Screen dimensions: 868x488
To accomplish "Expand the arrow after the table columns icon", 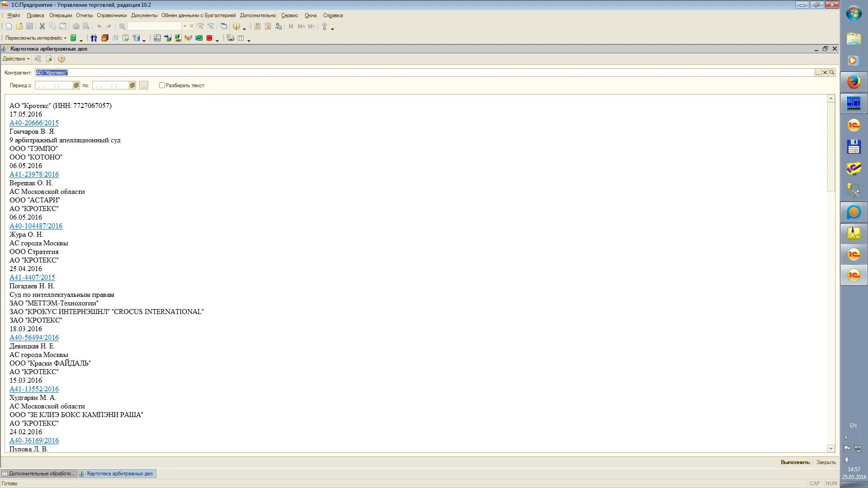I will pos(249,40).
